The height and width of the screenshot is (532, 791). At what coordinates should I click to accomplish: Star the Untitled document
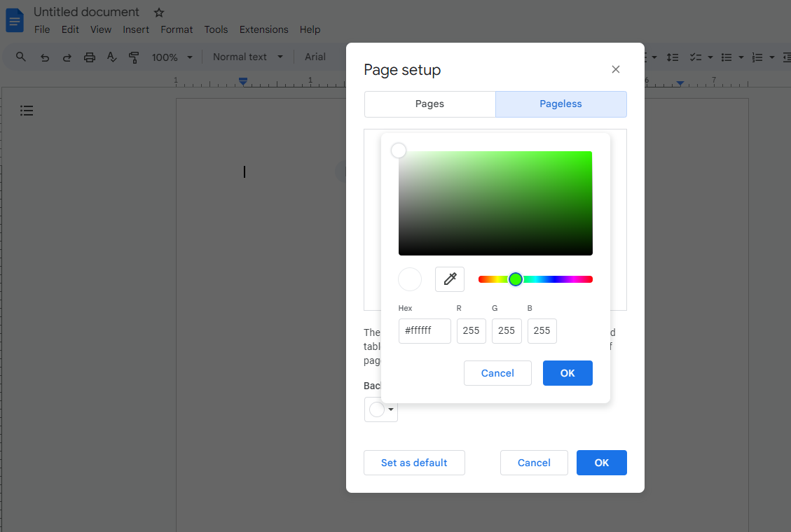click(159, 13)
